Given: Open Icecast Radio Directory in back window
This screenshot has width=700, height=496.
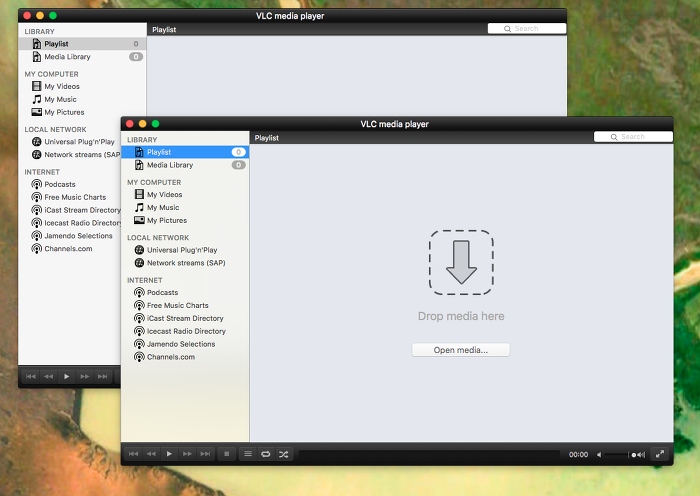Looking at the screenshot, I should point(70,223).
